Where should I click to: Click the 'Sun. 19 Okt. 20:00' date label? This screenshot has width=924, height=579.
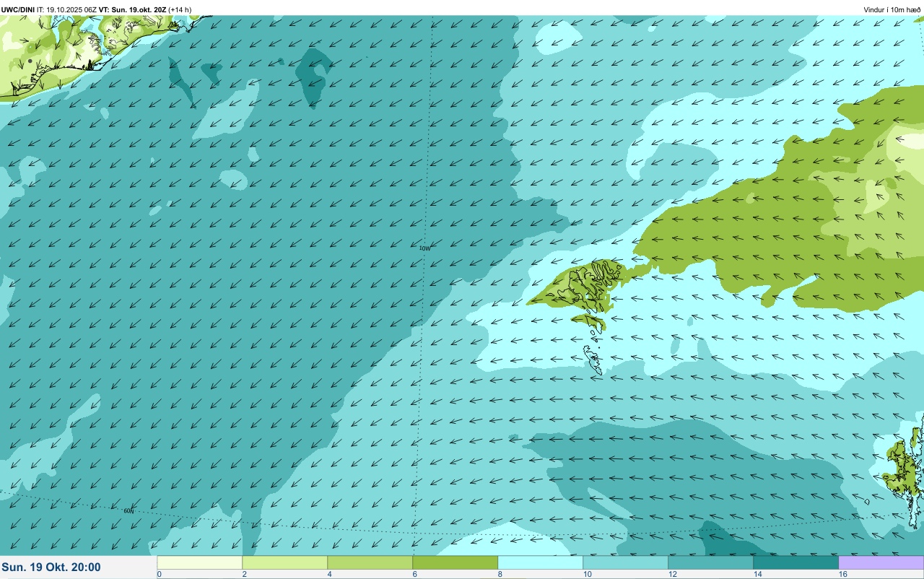point(52,567)
